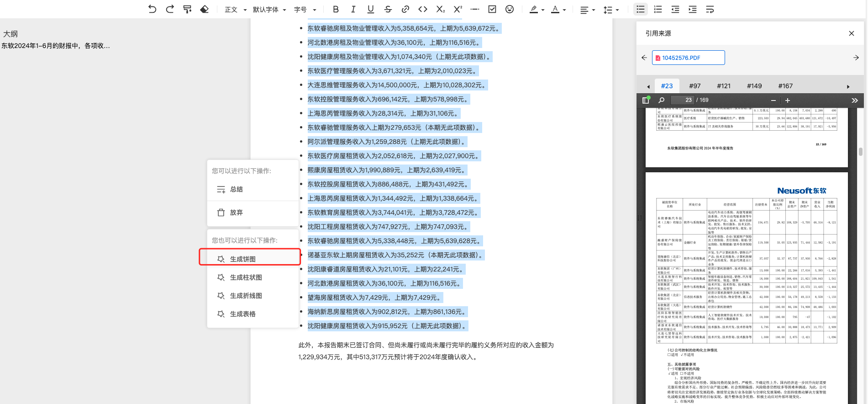Switch to the #149 citation tab
The image size is (868, 404).
754,86
